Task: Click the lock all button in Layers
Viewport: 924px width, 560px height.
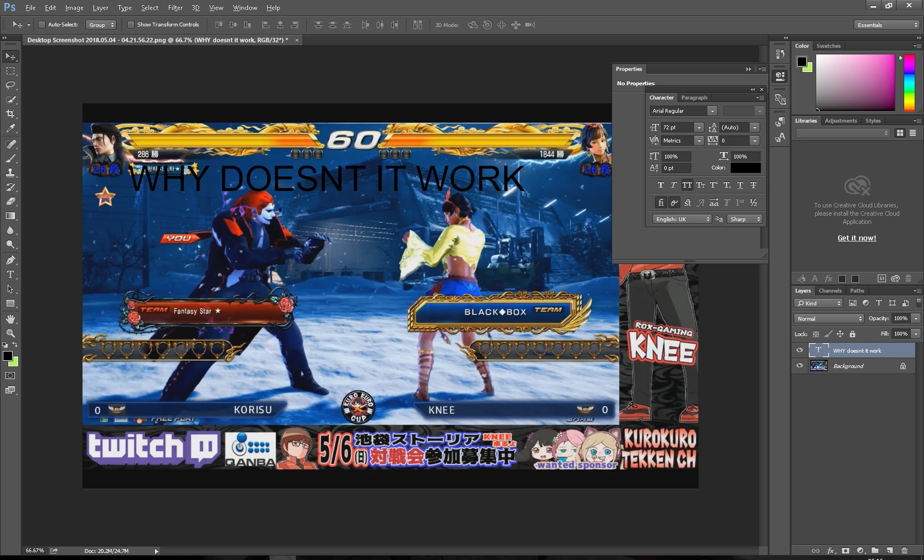Action: 853,334
